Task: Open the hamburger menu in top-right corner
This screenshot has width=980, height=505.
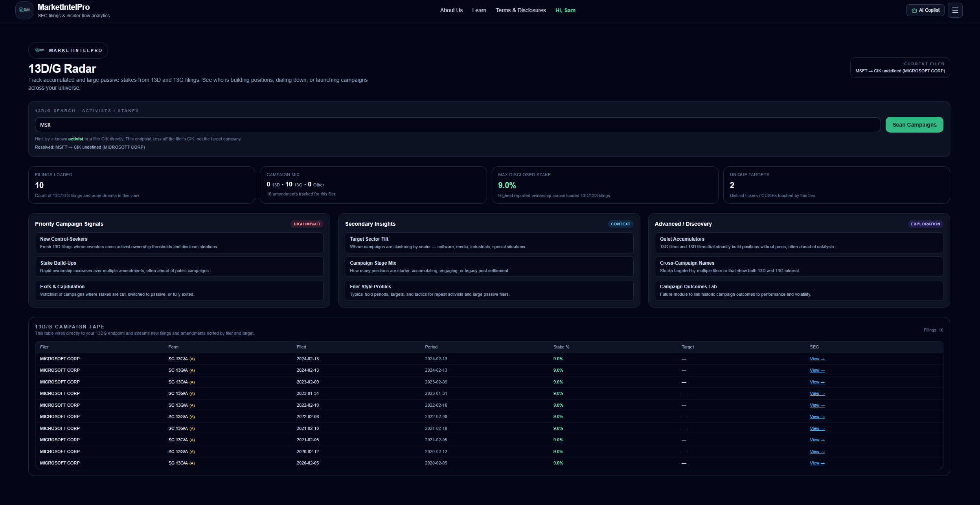Action: pyautogui.click(x=955, y=10)
